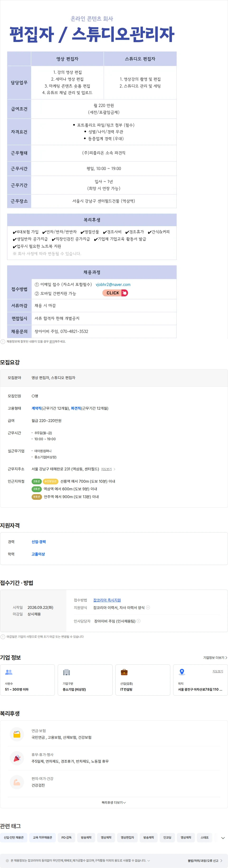The width and height of the screenshot is (228, 868).
Task: Click the 파견직 employment type link
Action: click(76, 408)
